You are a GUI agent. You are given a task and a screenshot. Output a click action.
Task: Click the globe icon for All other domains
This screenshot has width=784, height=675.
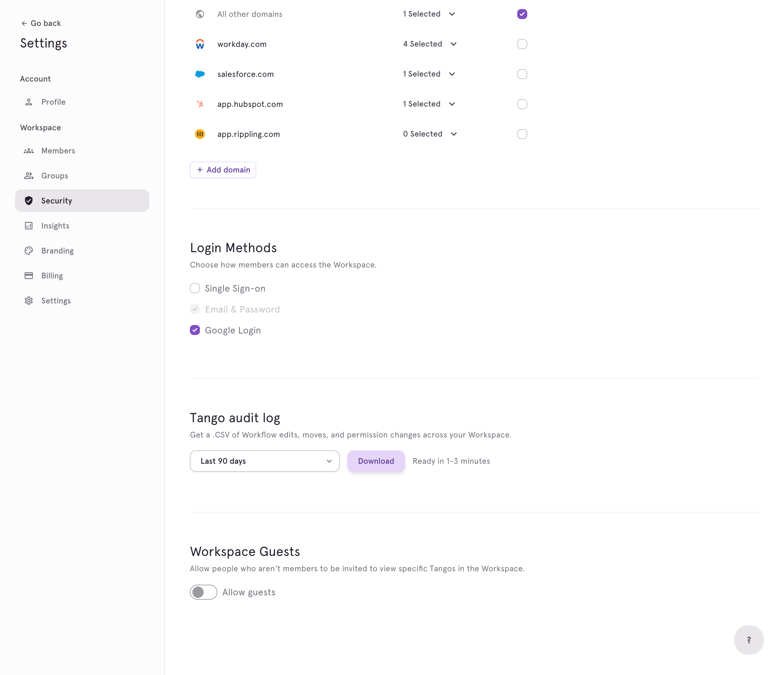point(200,14)
